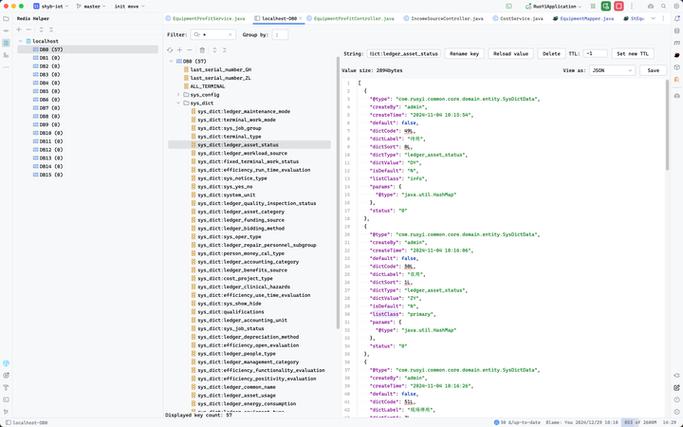Click the Set new TTL button

[x=632, y=54]
